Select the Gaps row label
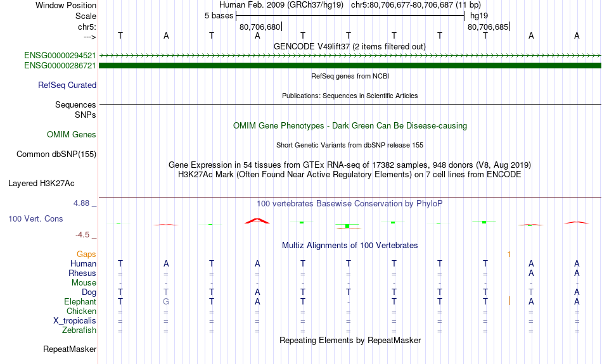 86,254
